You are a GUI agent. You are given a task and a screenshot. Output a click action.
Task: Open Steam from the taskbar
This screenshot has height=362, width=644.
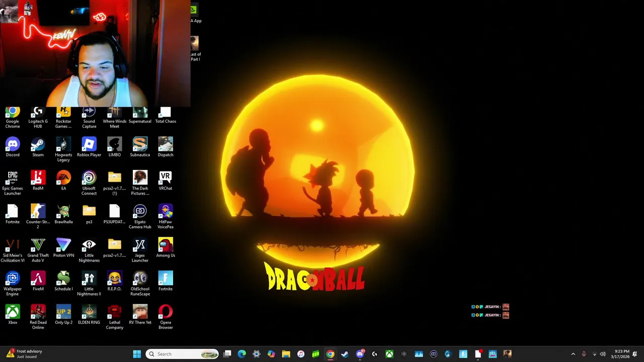point(345,354)
